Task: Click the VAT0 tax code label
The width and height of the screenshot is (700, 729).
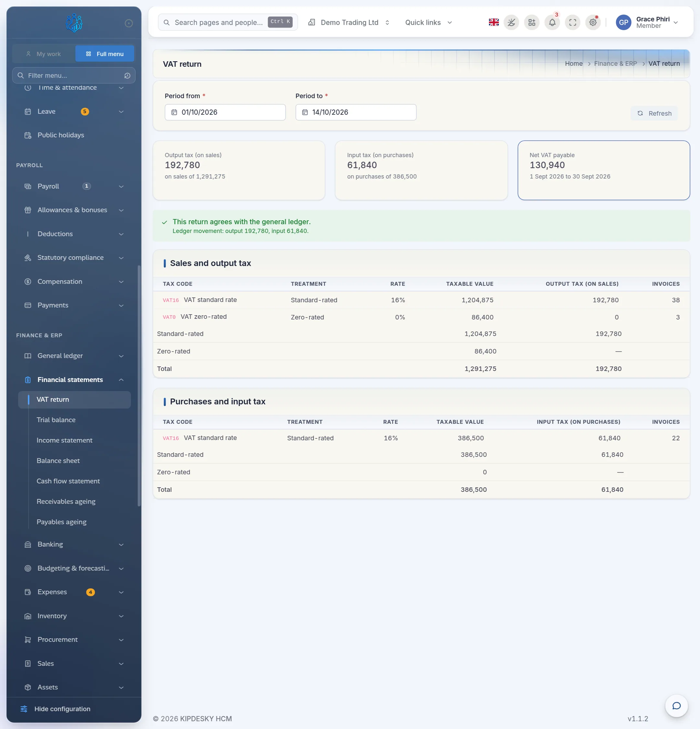Action: coord(169,317)
